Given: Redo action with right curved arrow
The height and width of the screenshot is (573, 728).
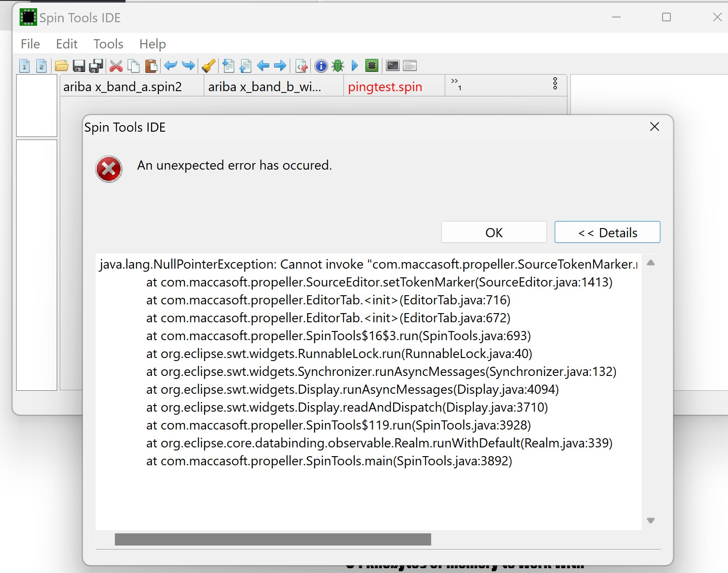Looking at the screenshot, I should (188, 66).
